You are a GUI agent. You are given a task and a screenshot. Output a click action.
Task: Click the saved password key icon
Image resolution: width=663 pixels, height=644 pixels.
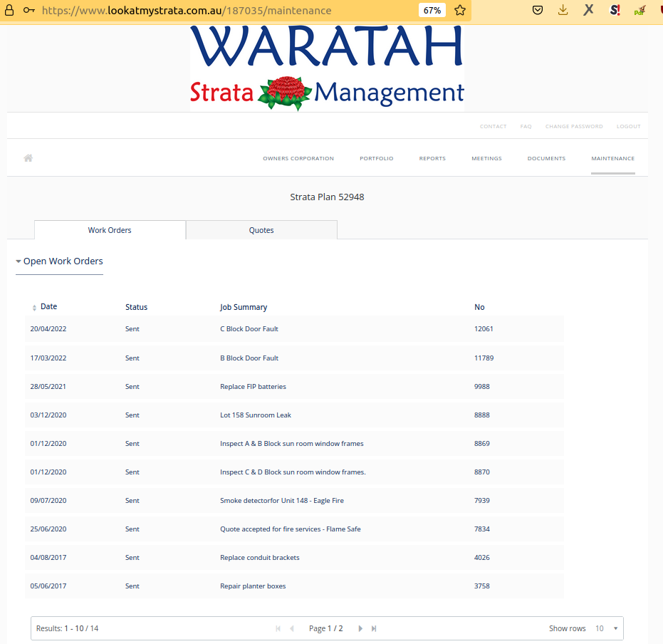28,10
